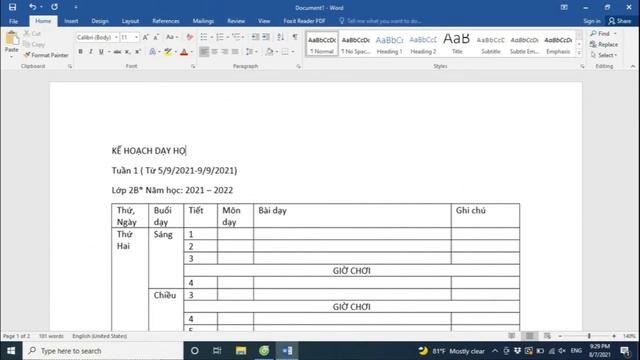Open the File tab
This screenshot has height=360, width=640.
(x=13, y=21)
